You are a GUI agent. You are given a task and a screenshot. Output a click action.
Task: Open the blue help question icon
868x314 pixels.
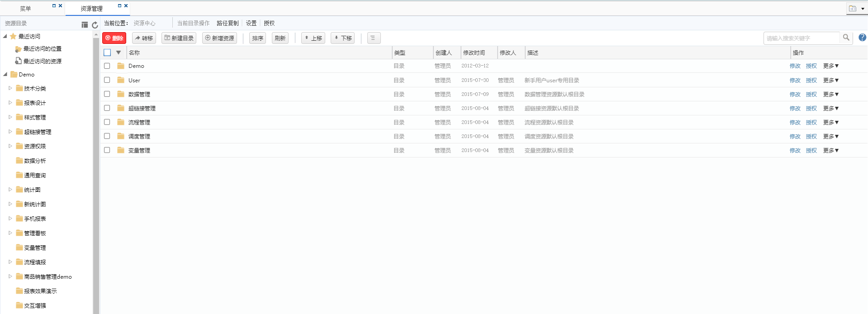point(862,38)
